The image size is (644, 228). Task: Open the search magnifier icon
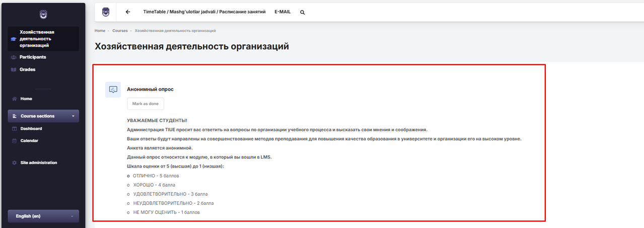click(303, 12)
